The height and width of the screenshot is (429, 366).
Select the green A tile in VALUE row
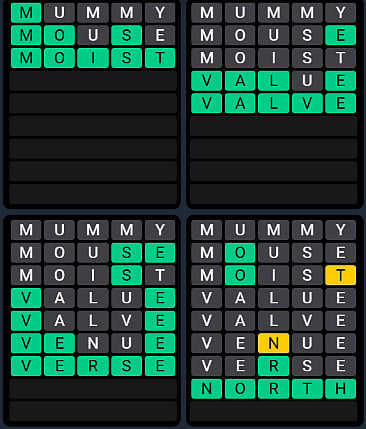pos(240,81)
